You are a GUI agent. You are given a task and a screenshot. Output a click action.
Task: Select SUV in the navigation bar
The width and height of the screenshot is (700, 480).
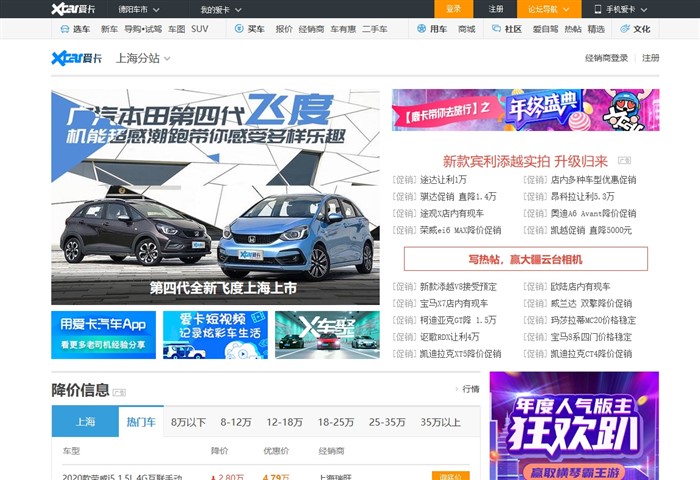coord(200,29)
